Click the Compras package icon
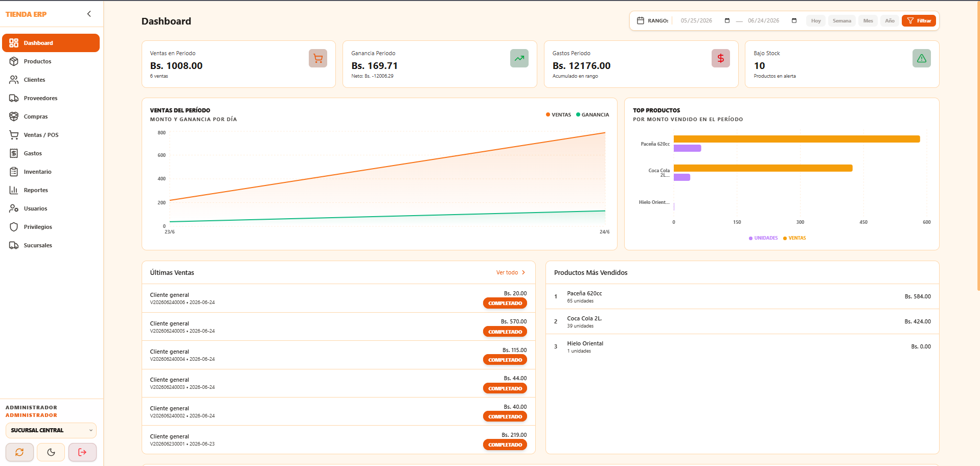980x466 pixels. coord(14,116)
